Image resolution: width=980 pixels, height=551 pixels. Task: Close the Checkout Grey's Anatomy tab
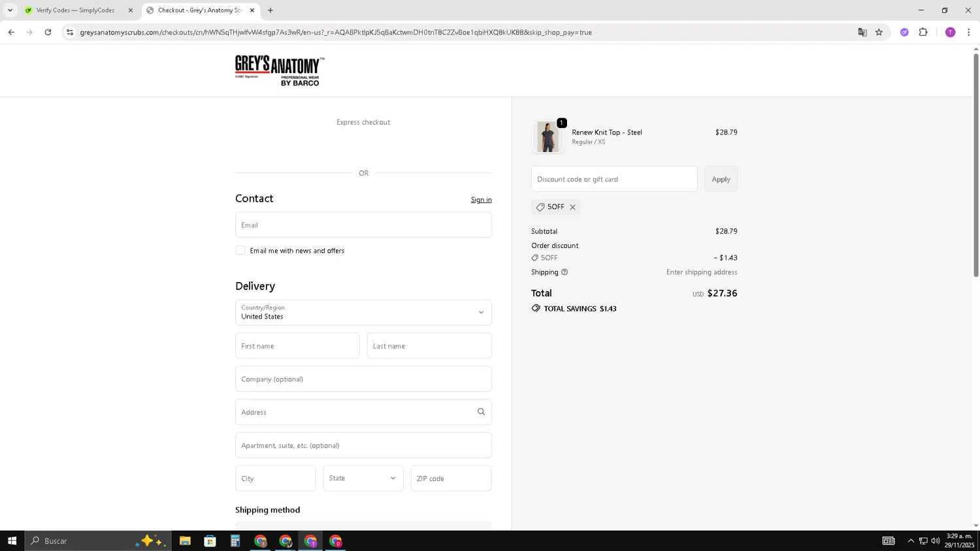[x=252, y=10]
